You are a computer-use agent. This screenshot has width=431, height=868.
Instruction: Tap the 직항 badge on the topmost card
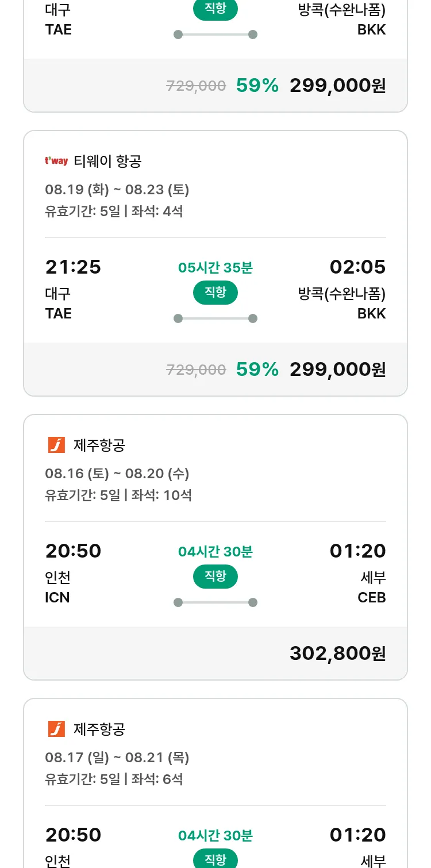(x=215, y=9)
